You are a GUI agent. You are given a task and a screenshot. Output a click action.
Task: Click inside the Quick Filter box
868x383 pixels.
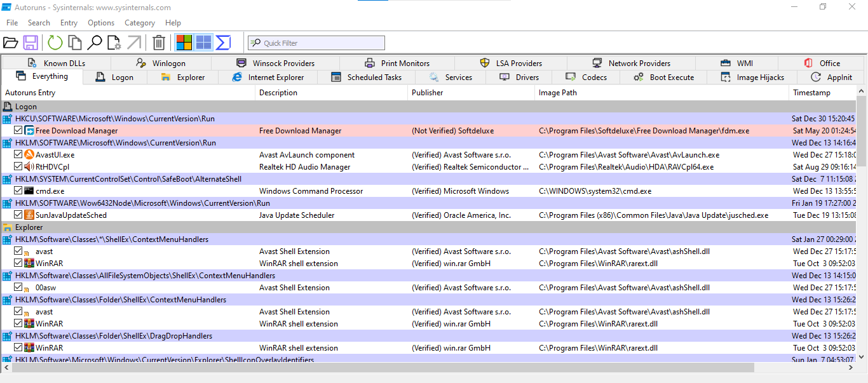[x=316, y=43]
